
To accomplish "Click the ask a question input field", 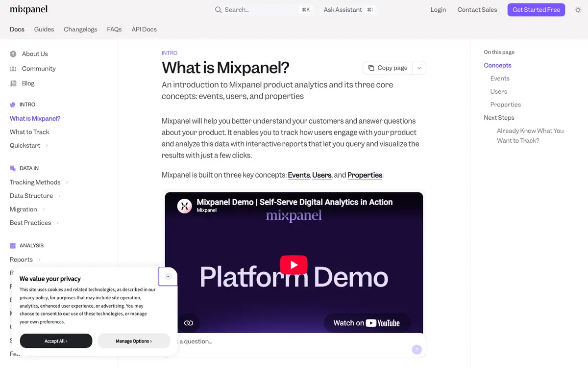I will click(294, 342).
